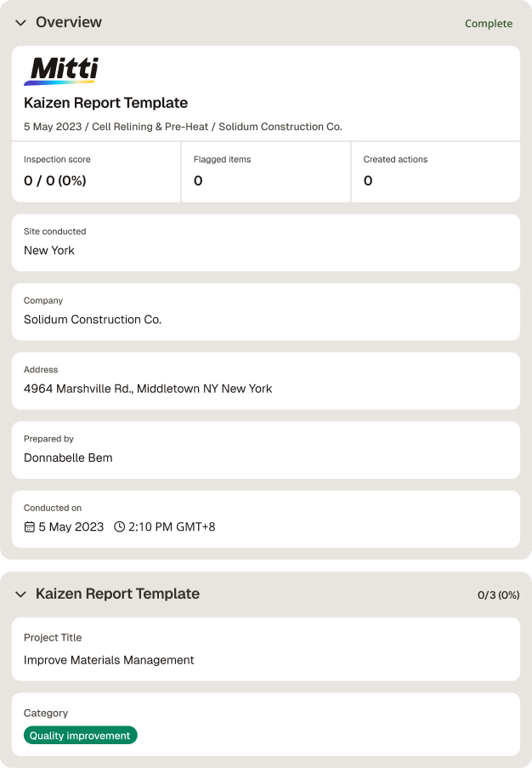The image size is (532, 768).
Task: Collapse the Kaizen Report Template section chevron
Action: coord(20,594)
